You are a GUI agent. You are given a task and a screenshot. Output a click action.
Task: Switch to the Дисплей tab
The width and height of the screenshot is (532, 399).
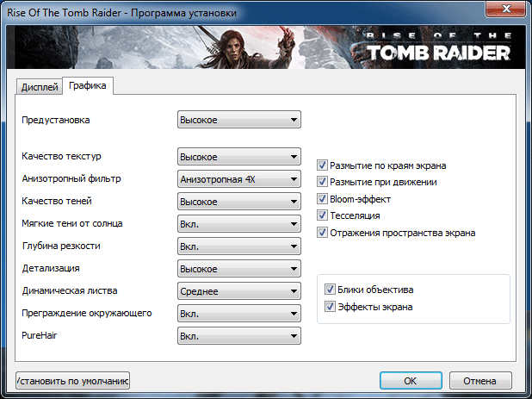(40, 87)
